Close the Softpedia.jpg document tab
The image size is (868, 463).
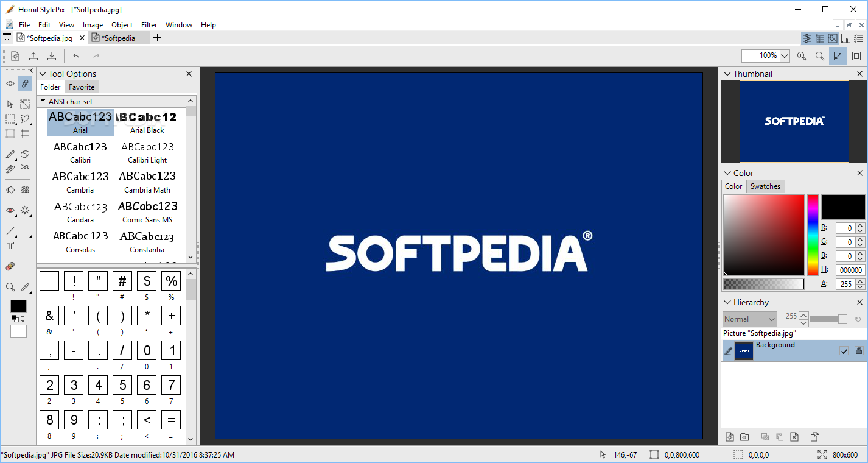(x=82, y=38)
